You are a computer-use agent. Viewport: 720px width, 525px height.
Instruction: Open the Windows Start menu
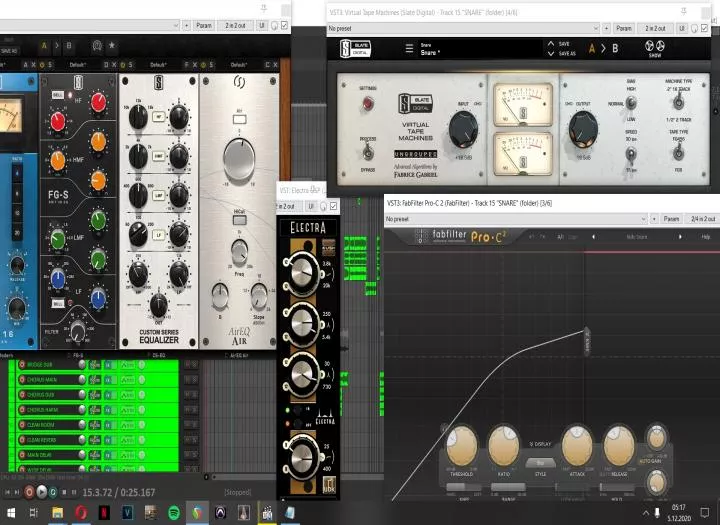pos(11,513)
